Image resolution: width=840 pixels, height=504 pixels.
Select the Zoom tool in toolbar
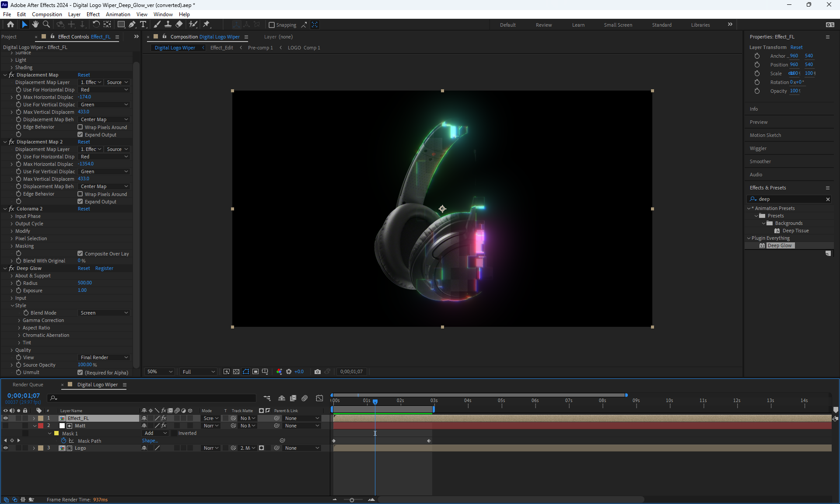click(x=46, y=24)
